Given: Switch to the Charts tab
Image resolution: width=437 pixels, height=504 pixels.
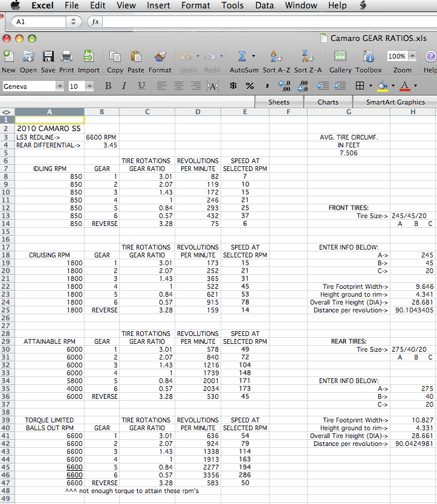Looking at the screenshot, I should [x=328, y=102].
